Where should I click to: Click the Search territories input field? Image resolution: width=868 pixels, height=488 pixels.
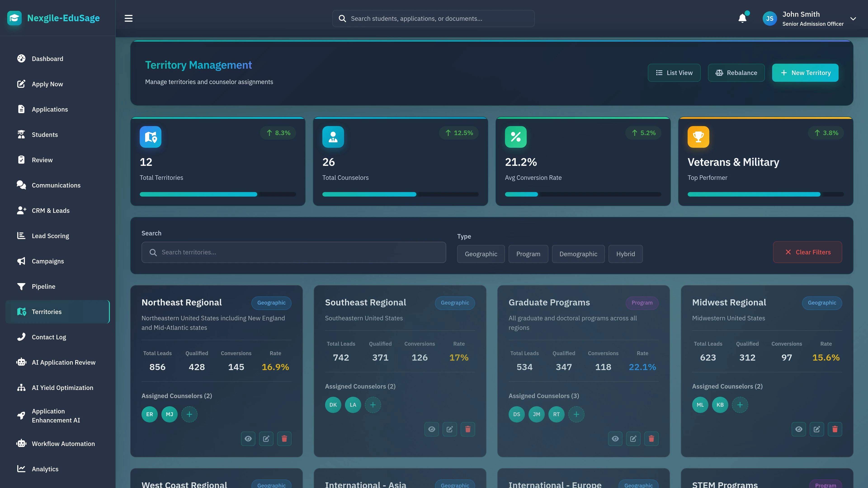[293, 252]
